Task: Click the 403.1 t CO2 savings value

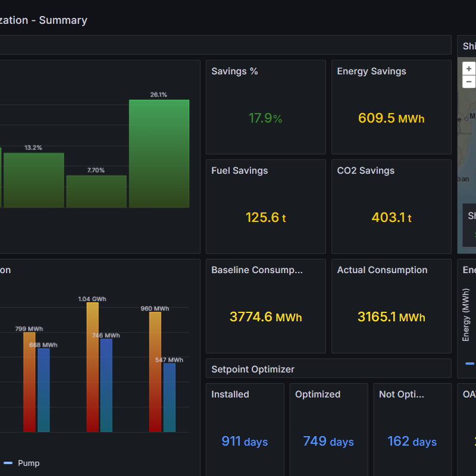Action: (x=391, y=218)
